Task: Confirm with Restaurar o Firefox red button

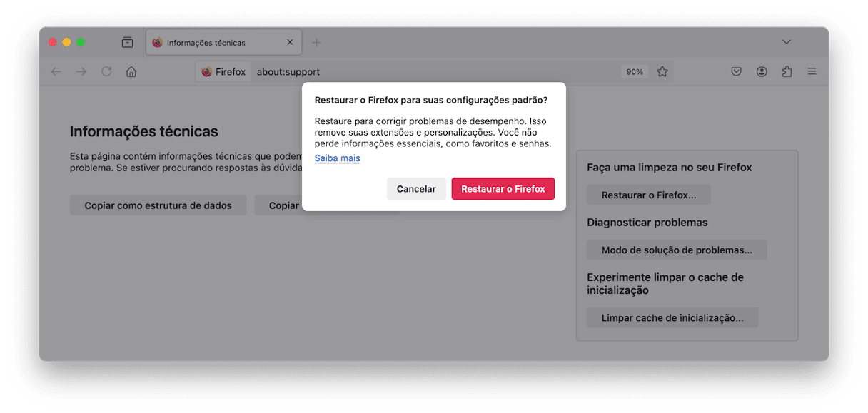Action: 503,189
